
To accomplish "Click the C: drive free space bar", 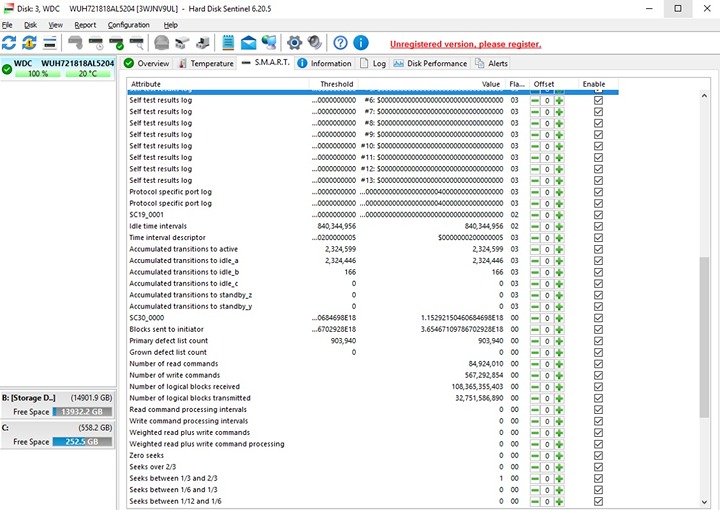I will tap(82, 442).
